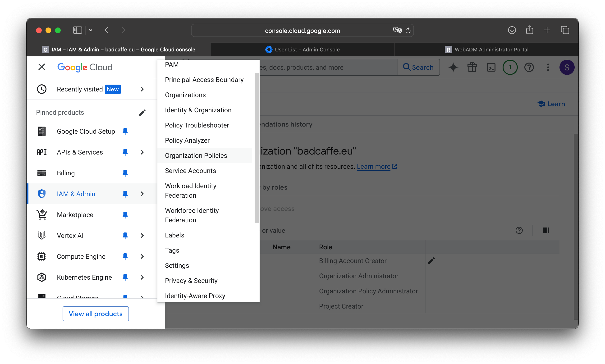The image size is (605, 364).
Task: Open Identity & Organization menu entry
Action: click(x=205, y=110)
